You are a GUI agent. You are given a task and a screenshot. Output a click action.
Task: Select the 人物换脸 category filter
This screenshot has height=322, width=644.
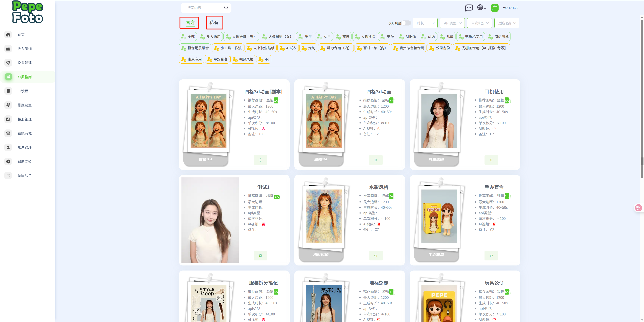365,37
